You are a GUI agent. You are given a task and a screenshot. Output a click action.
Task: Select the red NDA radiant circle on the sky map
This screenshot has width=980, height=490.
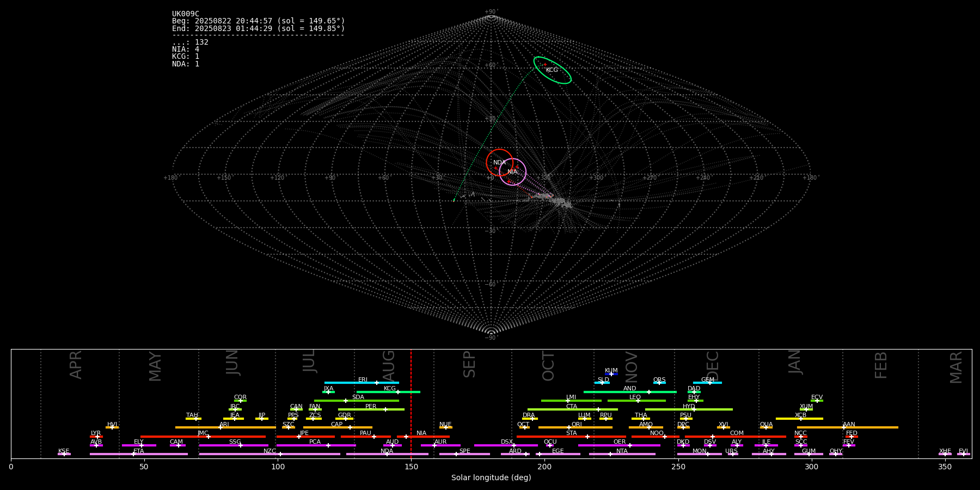pos(500,162)
